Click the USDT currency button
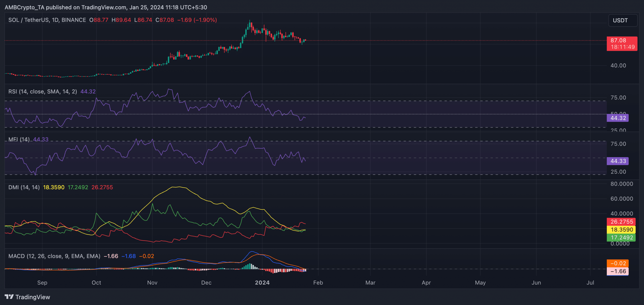This screenshot has width=644, height=305. click(623, 20)
